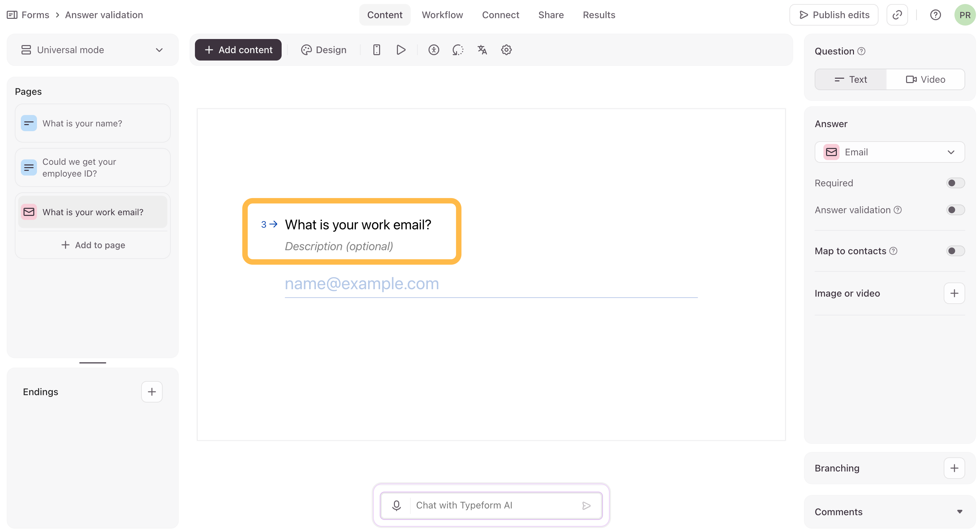Click the Publish edits button
This screenshot has height=532, width=980.
(833, 15)
